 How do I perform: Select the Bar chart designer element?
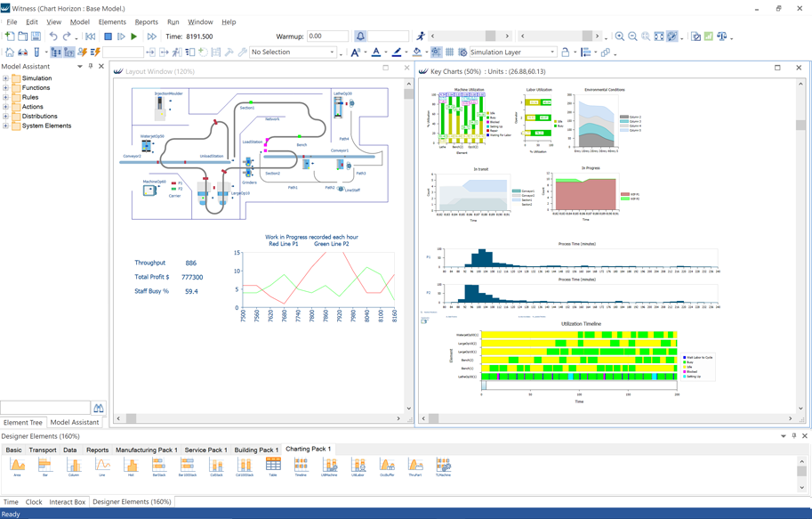[x=45, y=466]
